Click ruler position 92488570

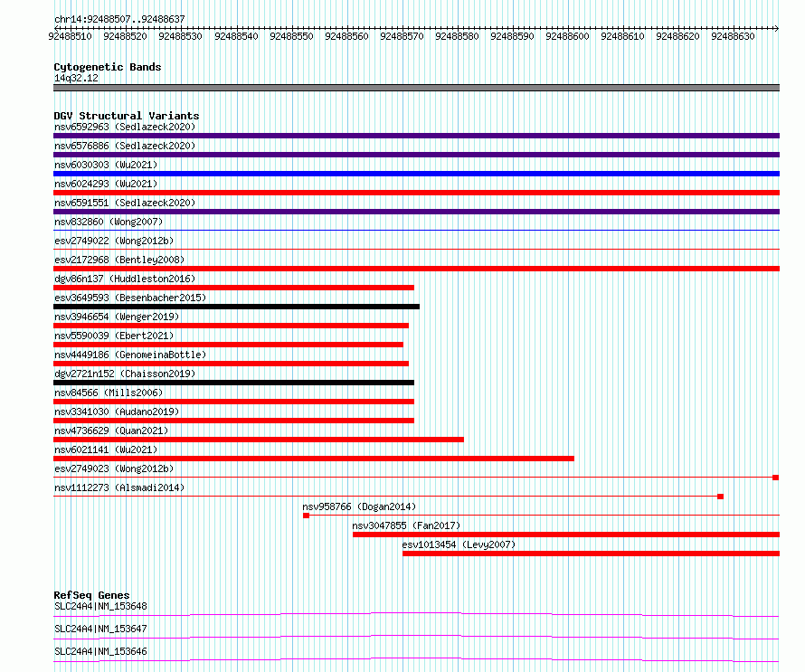point(402,36)
